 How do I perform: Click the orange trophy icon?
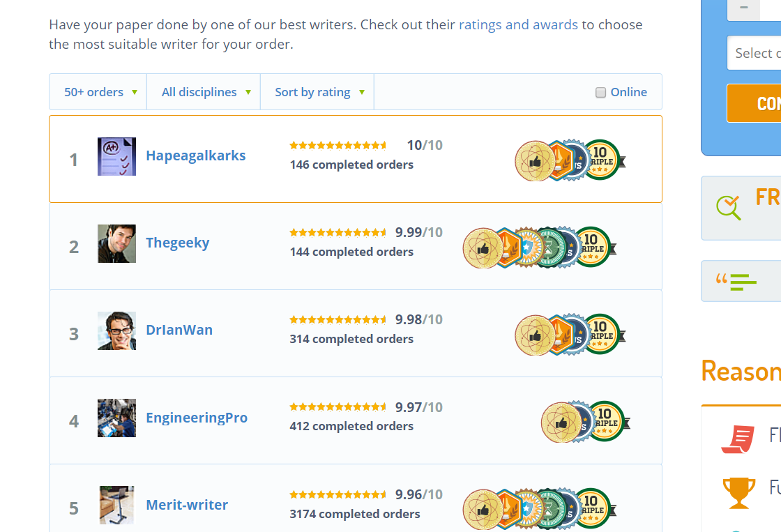coord(738,492)
